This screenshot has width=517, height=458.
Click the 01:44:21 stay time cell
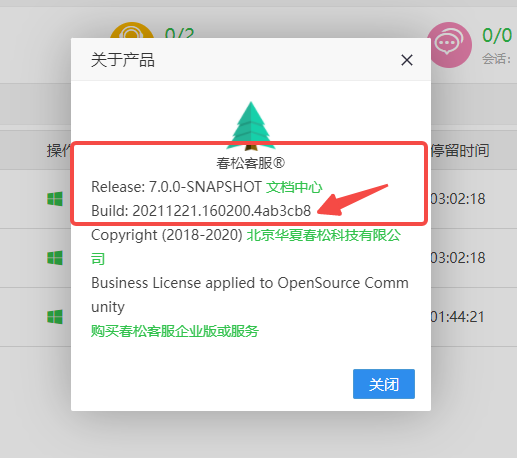pos(457,317)
